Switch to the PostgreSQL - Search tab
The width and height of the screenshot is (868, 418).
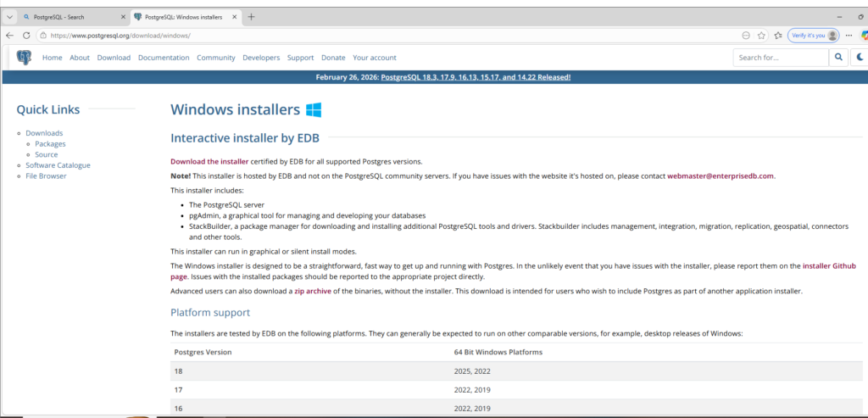pyautogui.click(x=68, y=17)
